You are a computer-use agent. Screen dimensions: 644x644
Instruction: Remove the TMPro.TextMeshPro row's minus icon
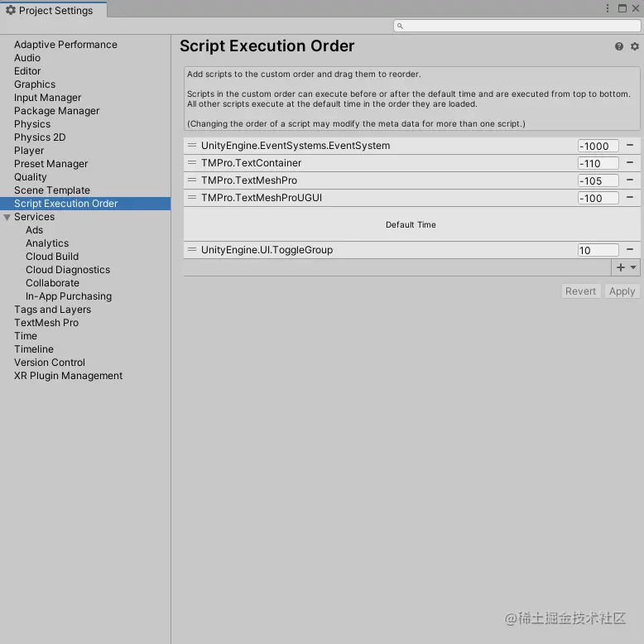(630, 180)
